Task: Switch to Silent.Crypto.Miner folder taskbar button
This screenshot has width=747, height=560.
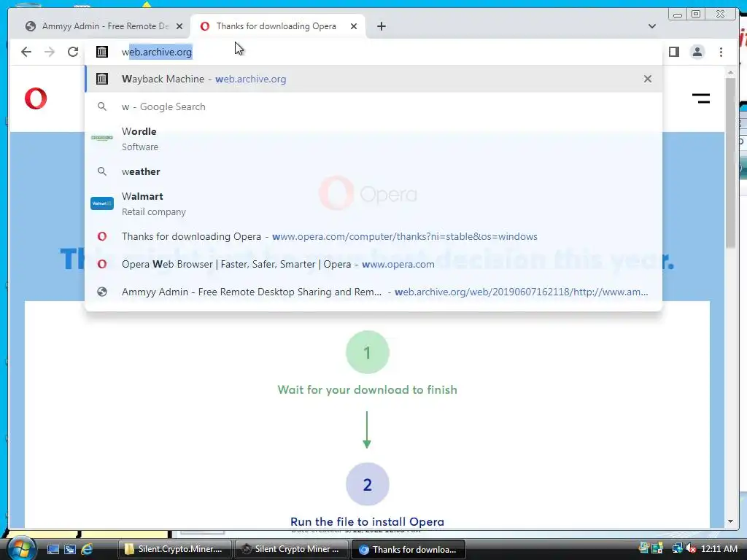Action: pyautogui.click(x=174, y=549)
